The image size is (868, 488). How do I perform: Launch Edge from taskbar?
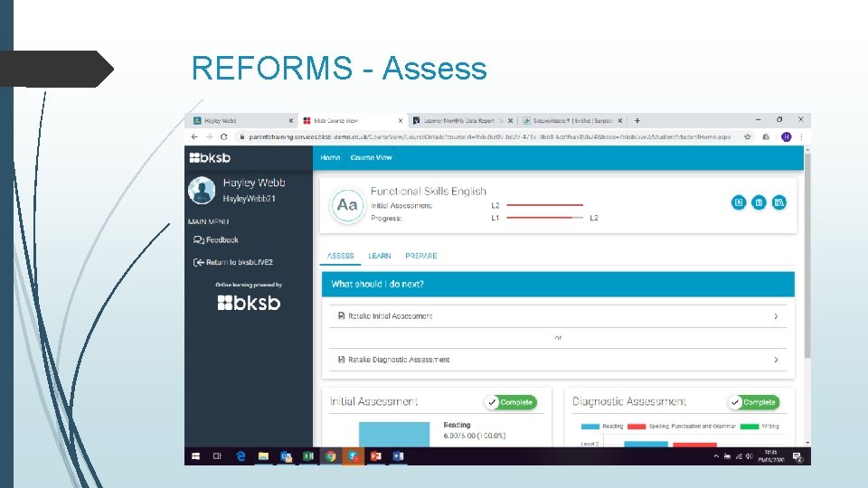click(x=241, y=456)
